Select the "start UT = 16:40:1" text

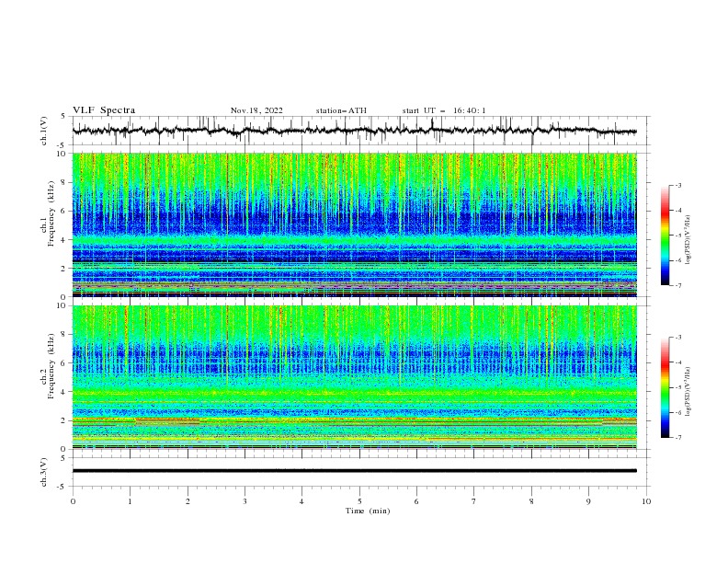pos(444,110)
